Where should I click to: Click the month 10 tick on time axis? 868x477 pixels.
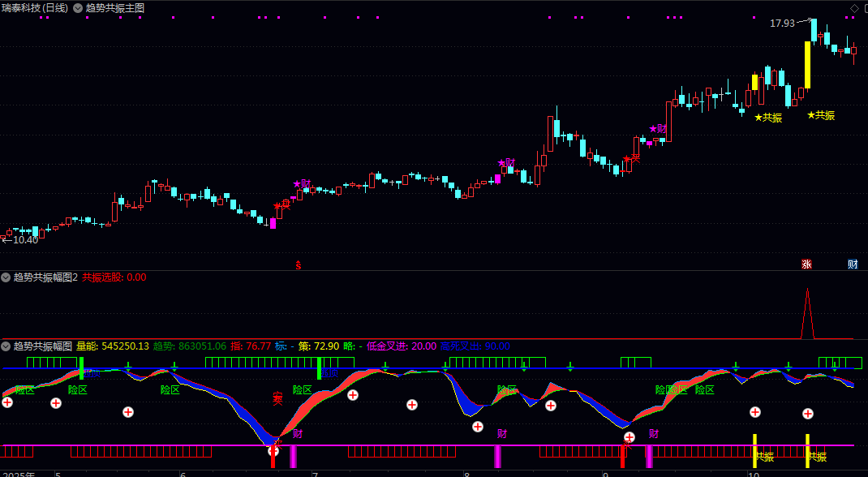point(753,475)
